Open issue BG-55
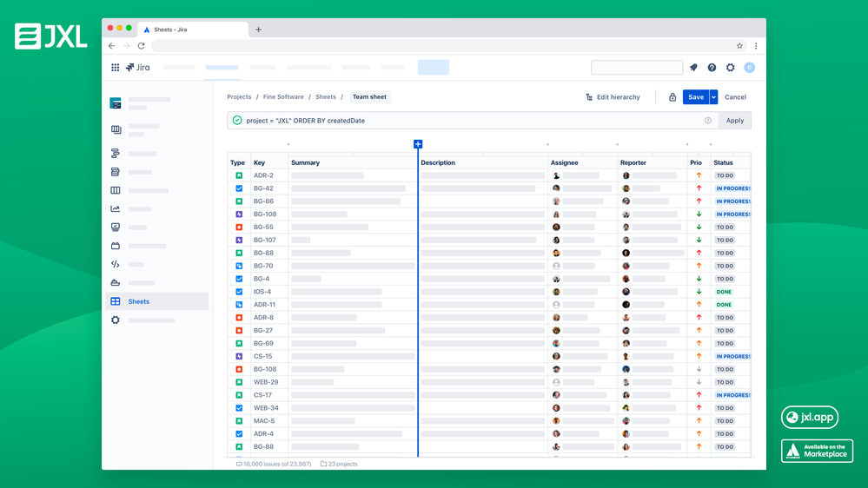Screen dimensions: 868x488 coord(263,227)
